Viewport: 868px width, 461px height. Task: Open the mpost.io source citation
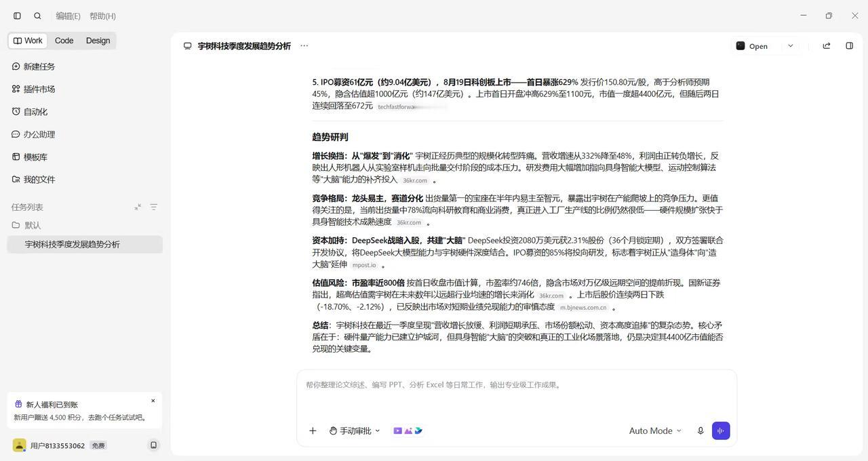click(x=363, y=265)
